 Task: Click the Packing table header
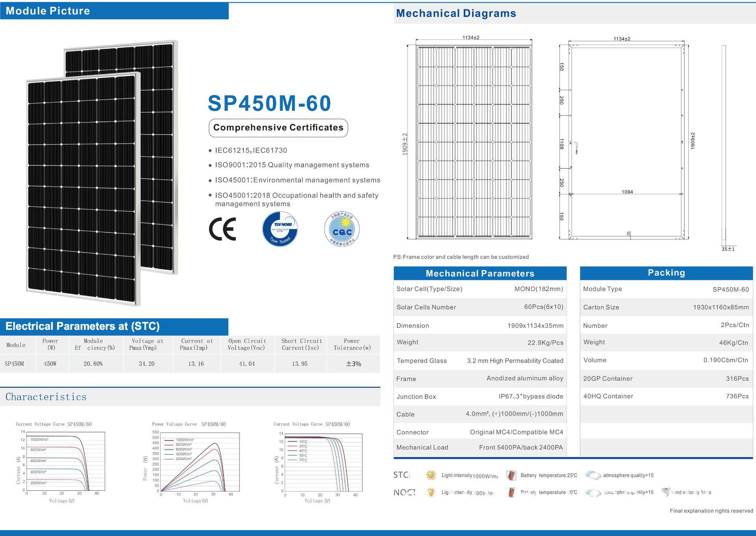[666, 273]
